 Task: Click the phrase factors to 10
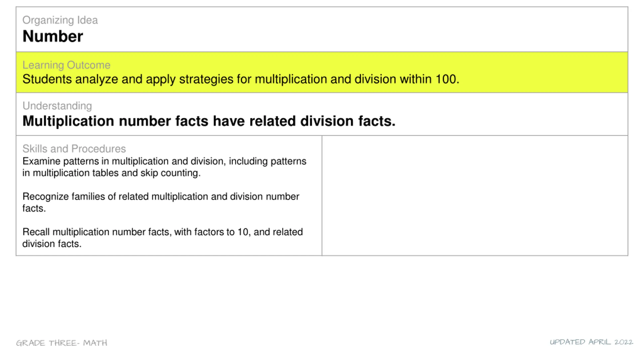click(221, 232)
